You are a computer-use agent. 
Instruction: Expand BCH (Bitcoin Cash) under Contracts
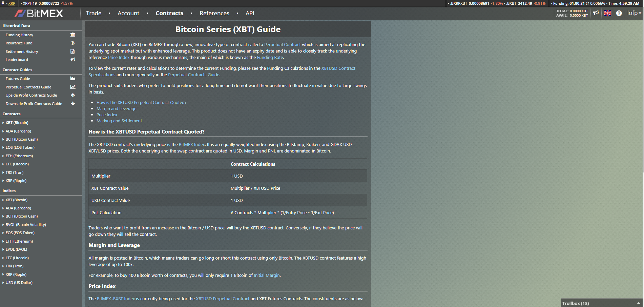coord(22,139)
